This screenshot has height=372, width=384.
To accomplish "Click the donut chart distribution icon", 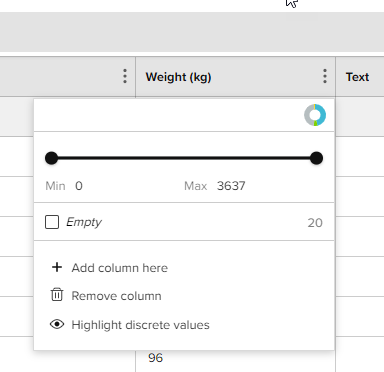I will click(315, 115).
